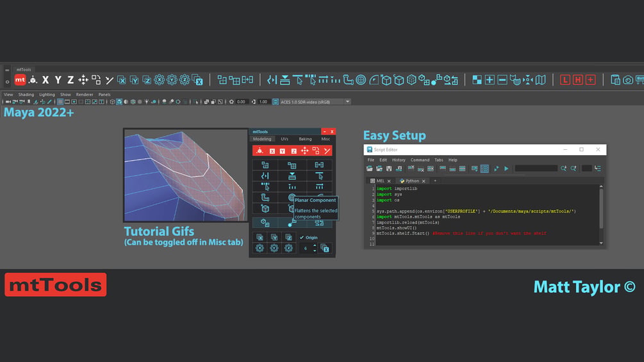The width and height of the screenshot is (644, 362).
Task: Open the View menu in viewport panel
Action: [x=8, y=94]
